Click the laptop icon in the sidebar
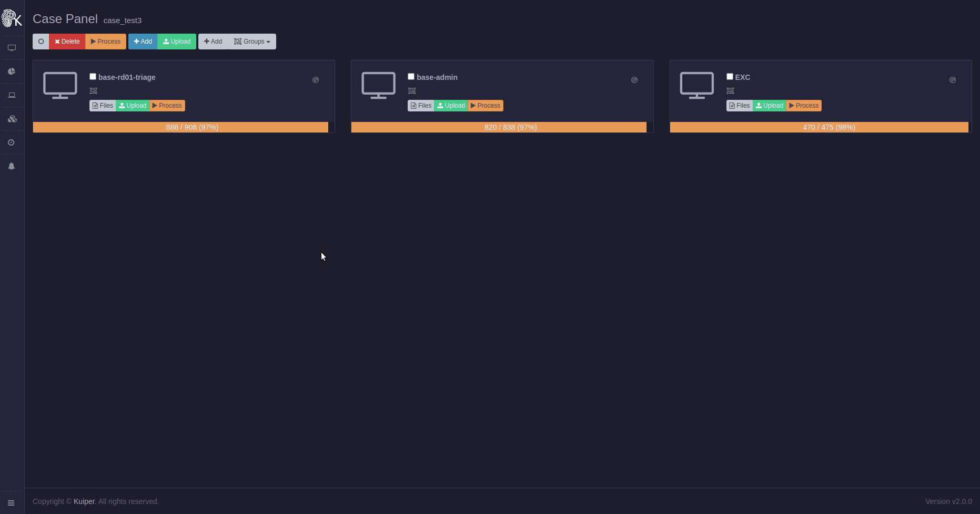Image resolution: width=980 pixels, height=514 pixels. (x=12, y=95)
